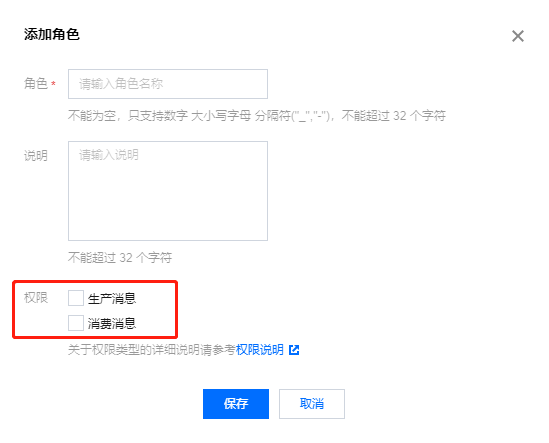The image size is (549, 443).
Task: Close the 添加角色 dialog with the X icon
Action: 517,36
